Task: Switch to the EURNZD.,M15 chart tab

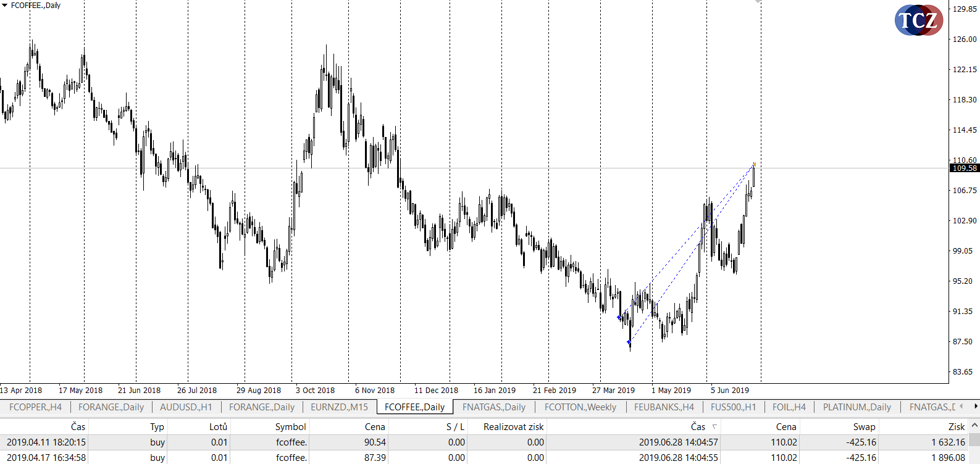Action: click(x=339, y=407)
